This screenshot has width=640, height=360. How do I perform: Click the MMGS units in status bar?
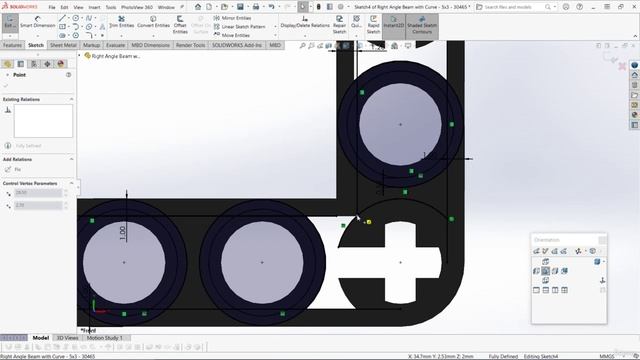pos(607,356)
